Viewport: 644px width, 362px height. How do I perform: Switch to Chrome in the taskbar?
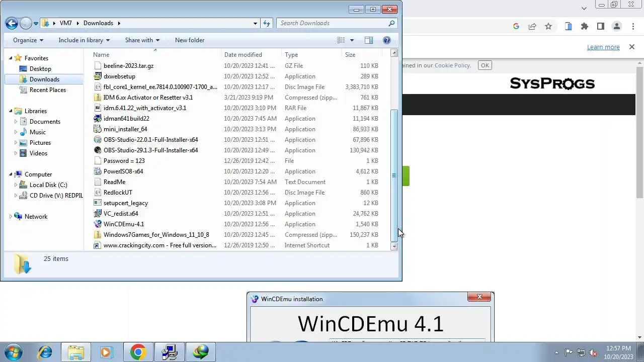[x=138, y=352]
